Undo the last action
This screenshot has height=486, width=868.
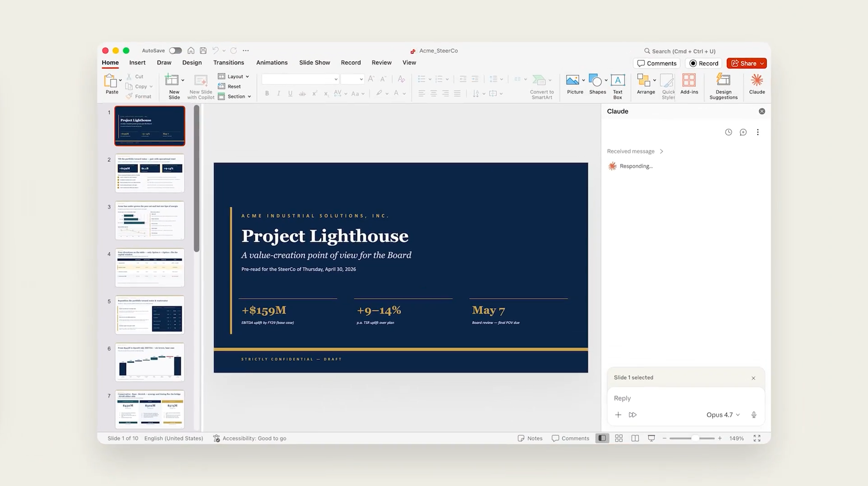pyautogui.click(x=215, y=50)
